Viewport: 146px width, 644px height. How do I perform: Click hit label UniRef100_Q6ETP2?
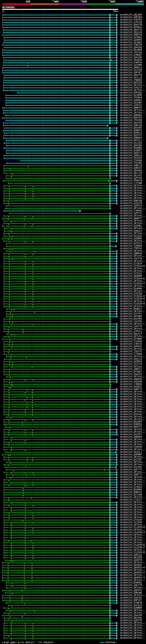(x=131, y=590)
